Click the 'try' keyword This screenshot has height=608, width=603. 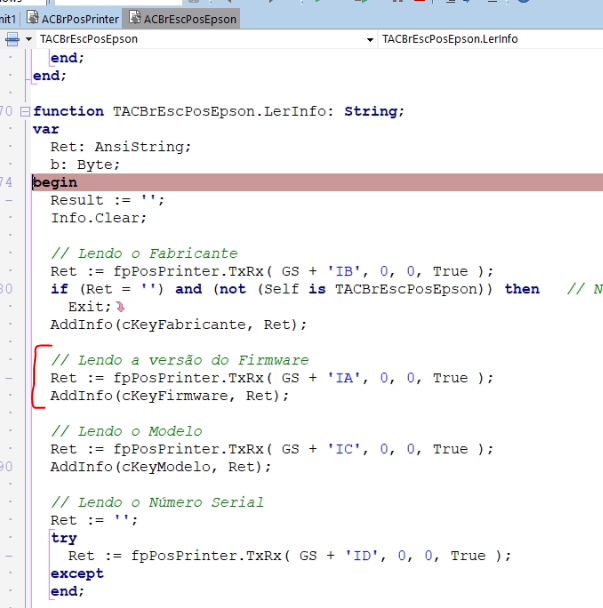coord(64,538)
